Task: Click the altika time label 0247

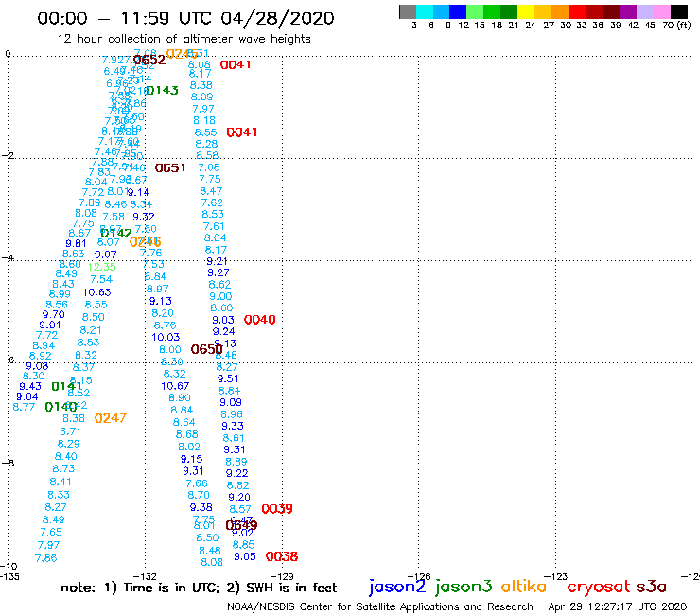Action: 111,418
